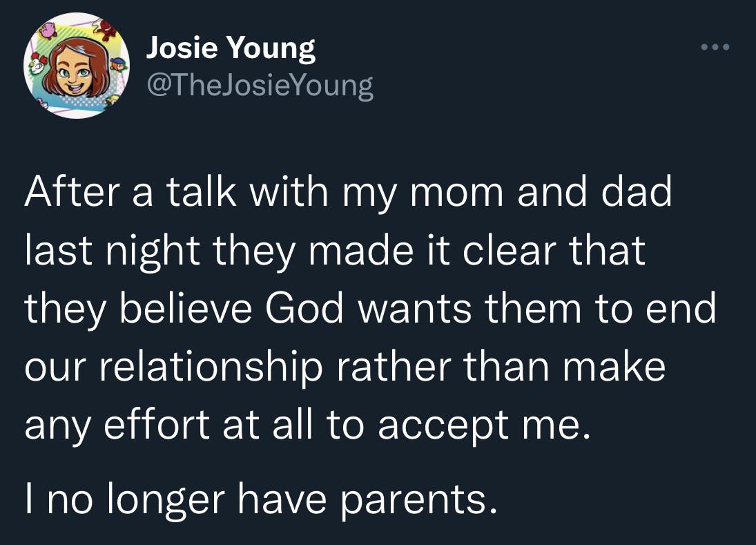Open the Josie Young display name link
The height and width of the screenshot is (545, 756).
[x=231, y=48]
